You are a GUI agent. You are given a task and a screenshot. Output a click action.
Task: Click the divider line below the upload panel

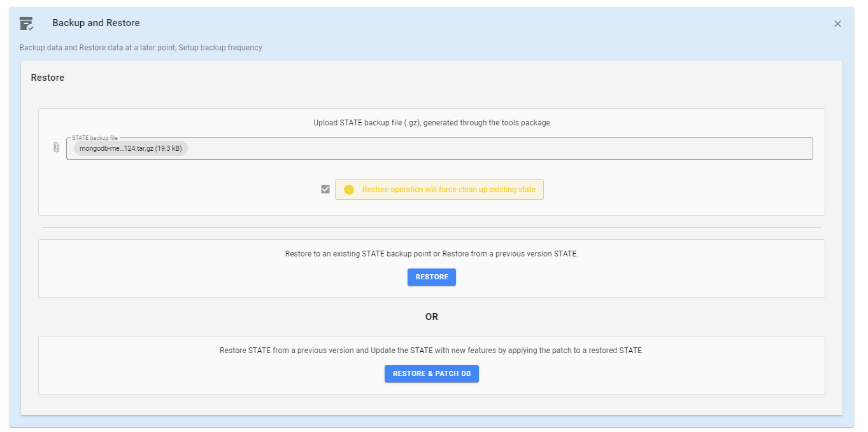[x=431, y=227]
